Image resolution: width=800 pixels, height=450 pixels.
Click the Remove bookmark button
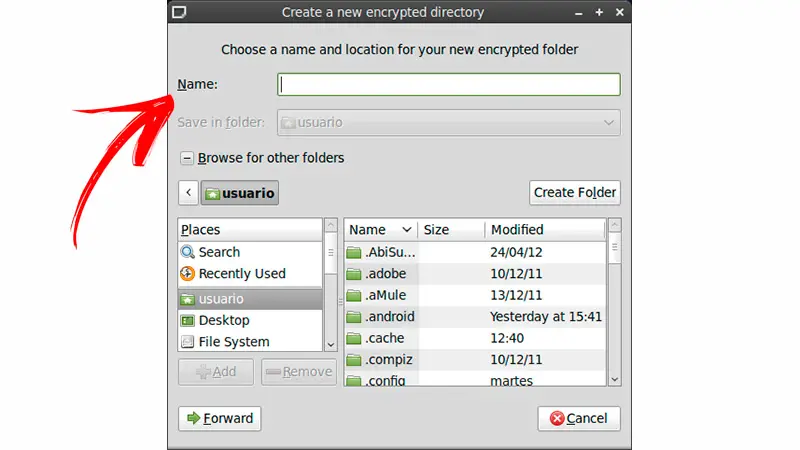[x=299, y=372]
